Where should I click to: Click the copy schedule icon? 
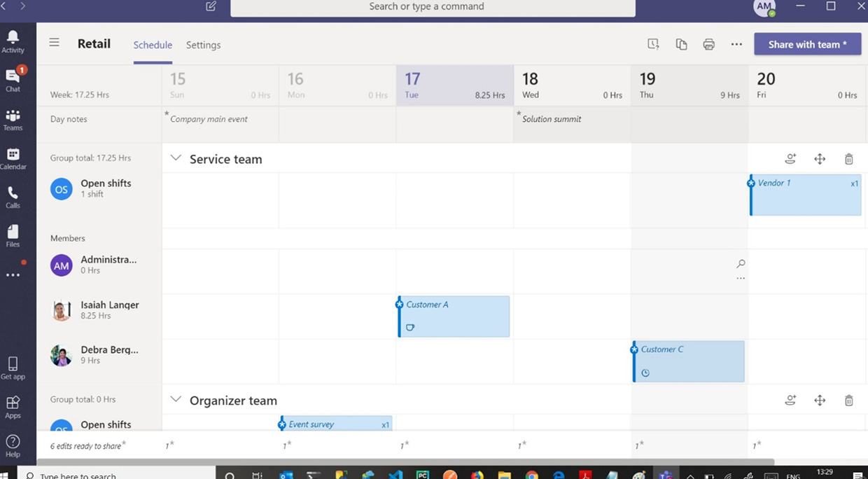pyautogui.click(x=681, y=44)
